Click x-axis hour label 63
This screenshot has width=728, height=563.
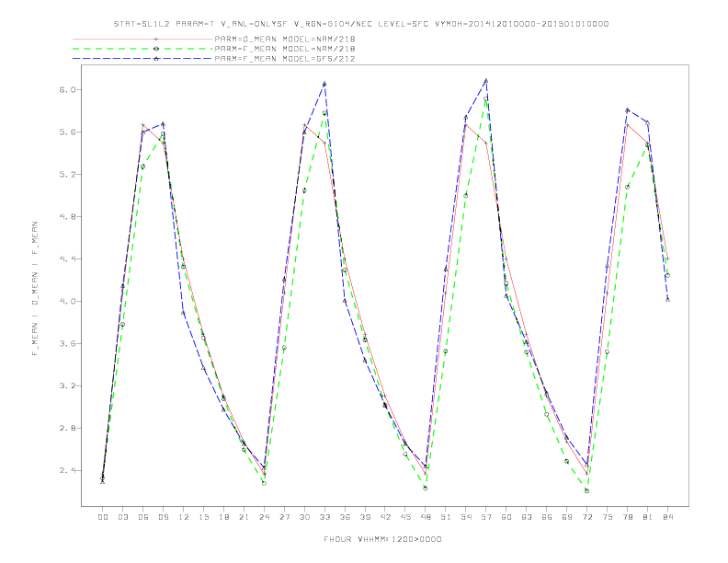point(527,517)
